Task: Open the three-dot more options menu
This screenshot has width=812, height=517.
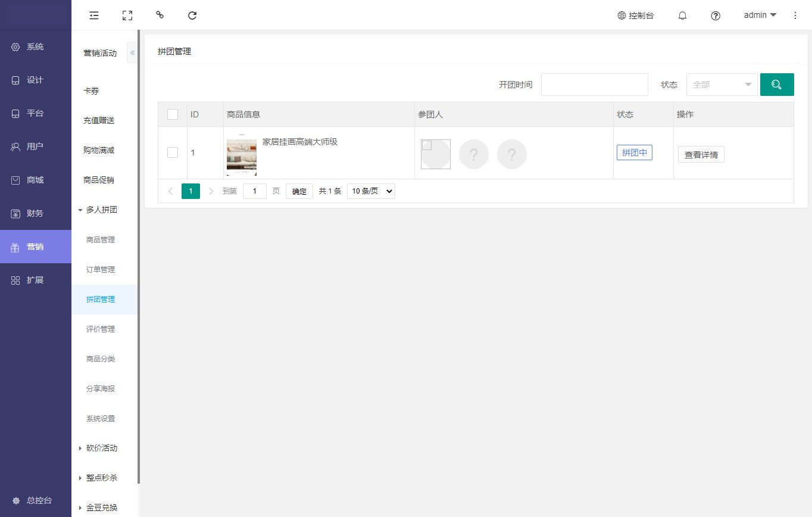Action: pos(795,15)
